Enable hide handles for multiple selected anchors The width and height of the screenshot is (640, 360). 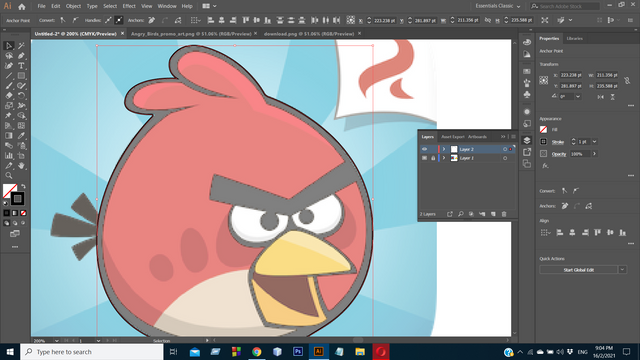[x=119, y=20]
